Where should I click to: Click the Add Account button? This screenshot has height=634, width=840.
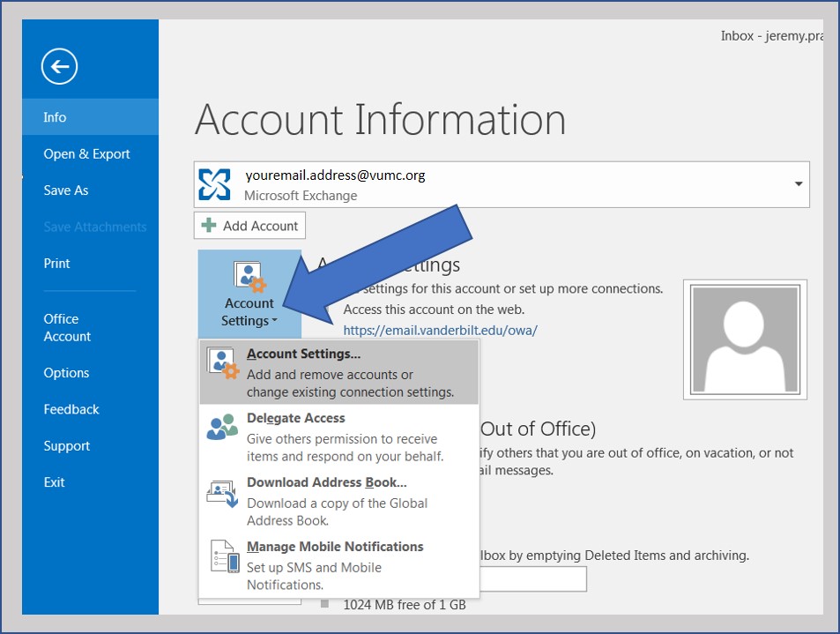pos(249,226)
